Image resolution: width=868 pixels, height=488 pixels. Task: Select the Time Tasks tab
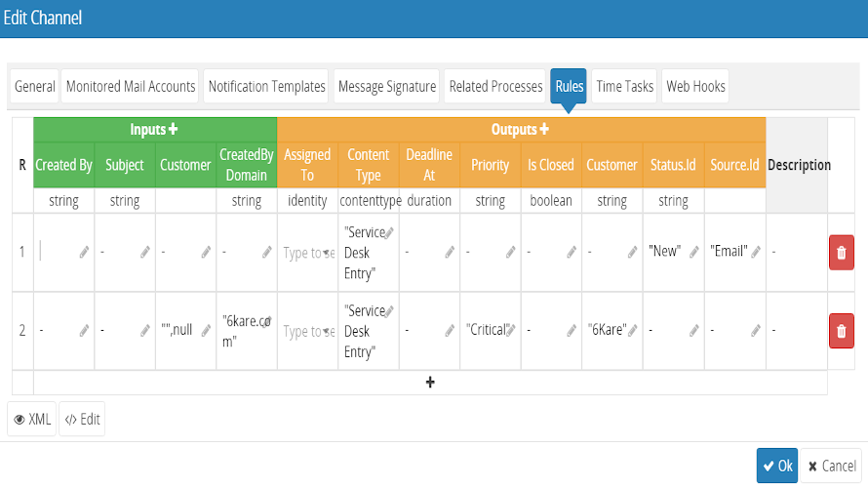tap(624, 87)
